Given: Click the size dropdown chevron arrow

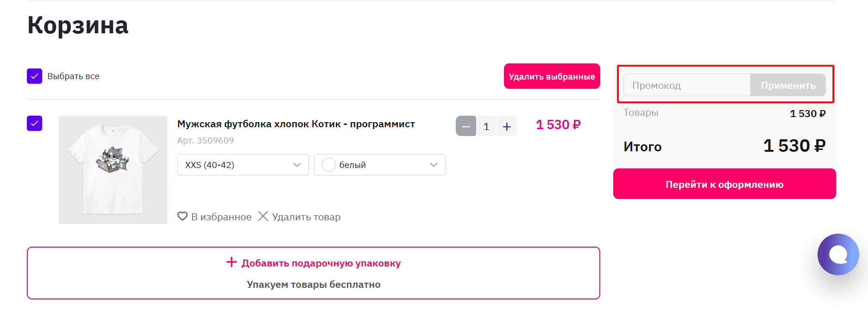Looking at the screenshot, I should pyautogui.click(x=297, y=165).
